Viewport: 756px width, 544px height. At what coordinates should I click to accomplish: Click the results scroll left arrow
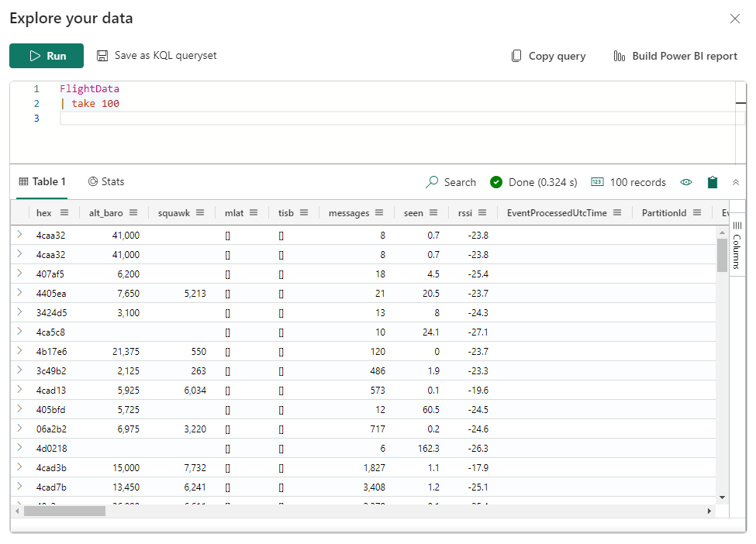(17, 511)
